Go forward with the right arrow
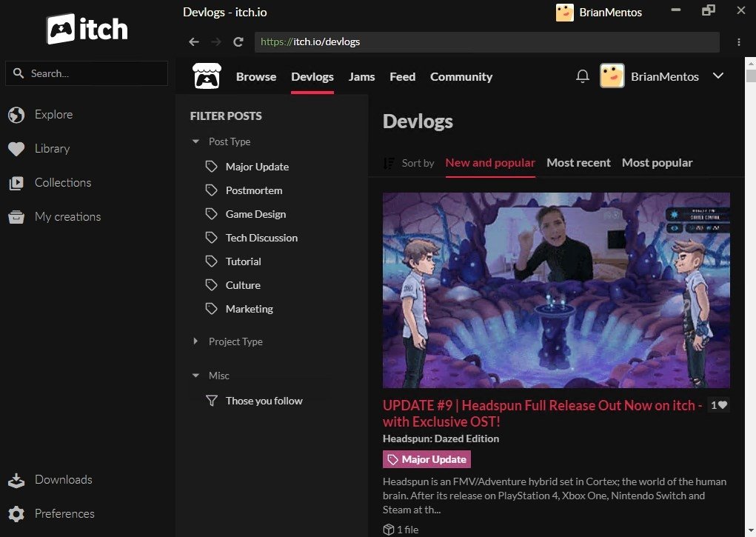This screenshot has width=756, height=537. [216, 42]
